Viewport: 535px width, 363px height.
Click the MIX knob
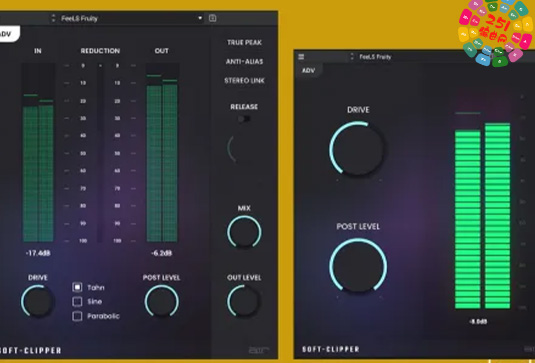pos(244,232)
